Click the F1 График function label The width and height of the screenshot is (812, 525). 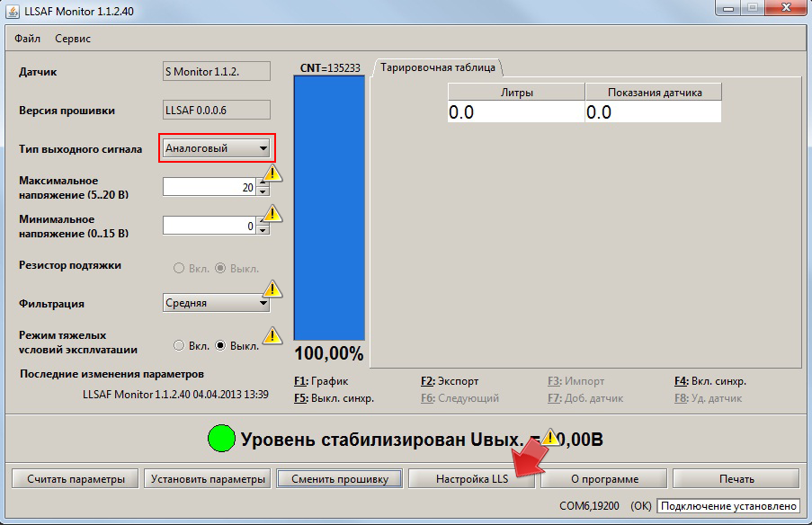322,381
